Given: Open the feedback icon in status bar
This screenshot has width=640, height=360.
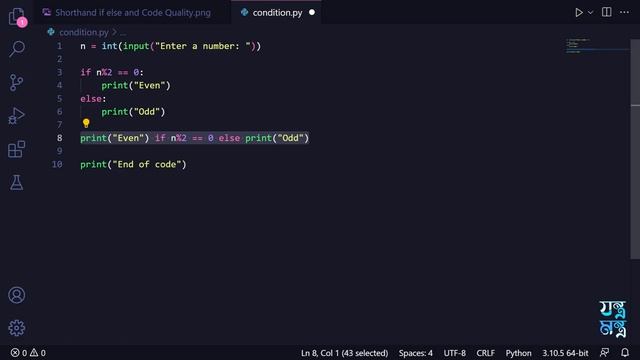Looking at the screenshot, I should (604, 353).
